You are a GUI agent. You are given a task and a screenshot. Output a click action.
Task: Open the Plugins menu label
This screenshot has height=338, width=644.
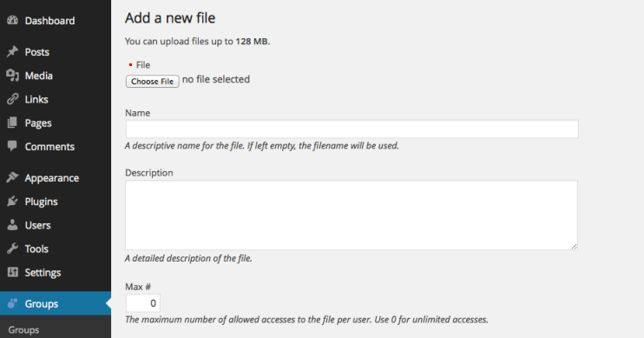(x=41, y=202)
